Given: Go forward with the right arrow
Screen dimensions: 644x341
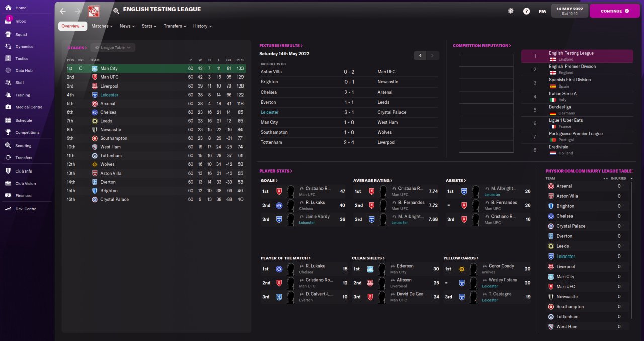Looking at the screenshot, I should point(77,11).
